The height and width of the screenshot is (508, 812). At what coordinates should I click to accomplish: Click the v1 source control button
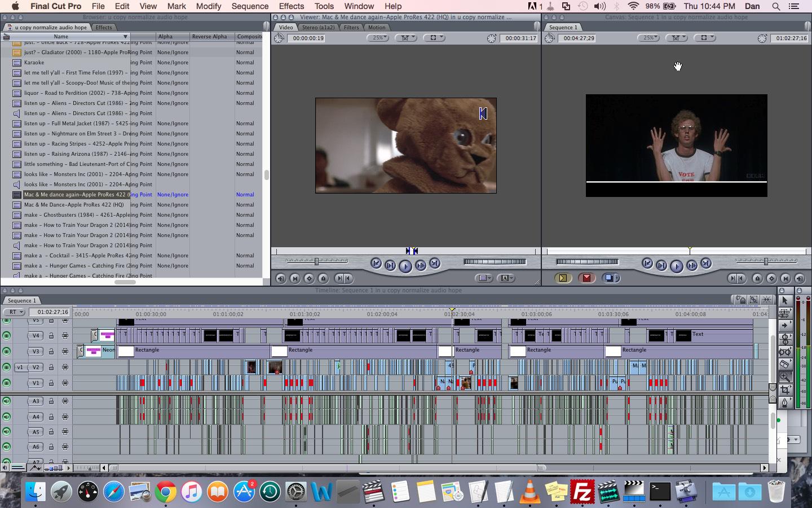(x=20, y=367)
